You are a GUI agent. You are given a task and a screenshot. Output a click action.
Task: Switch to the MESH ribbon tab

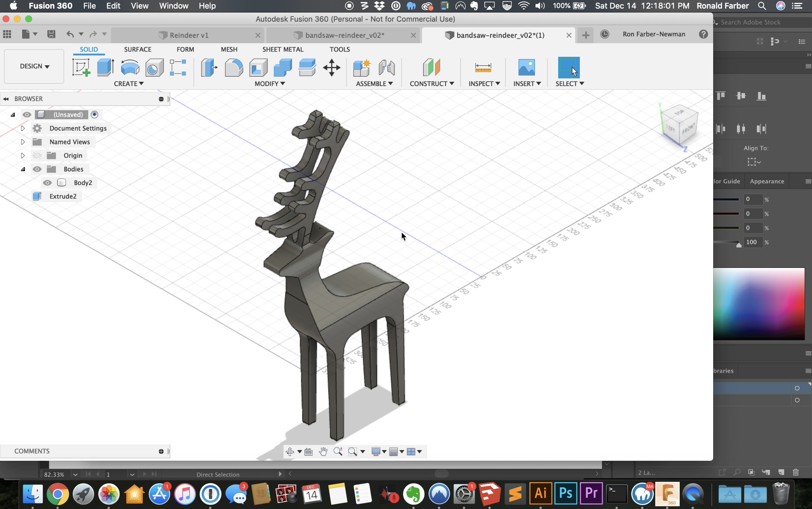[x=229, y=49]
